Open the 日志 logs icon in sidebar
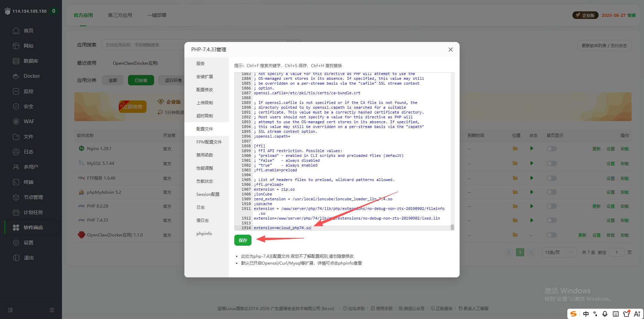The height and width of the screenshot is (319, 644). pos(16,152)
